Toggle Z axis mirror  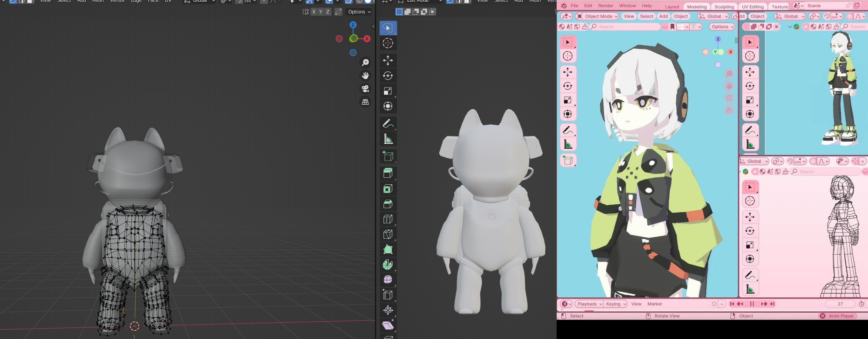(327, 12)
